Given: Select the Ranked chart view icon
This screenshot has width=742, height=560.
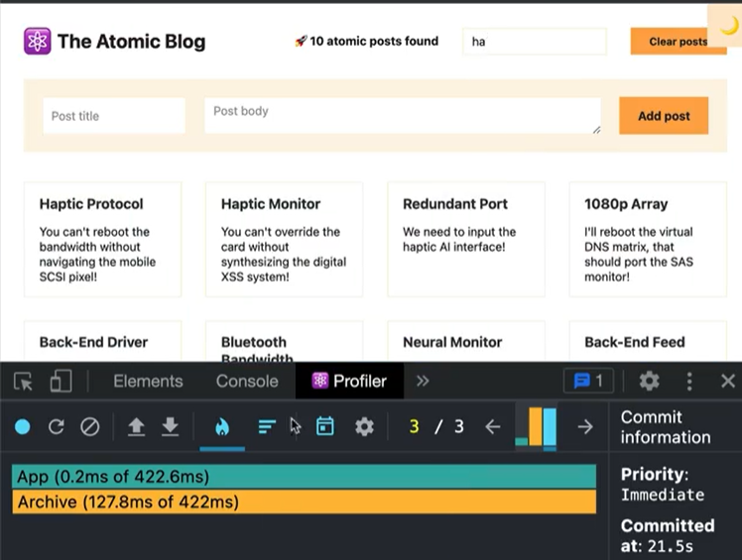Looking at the screenshot, I should tap(267, 427).
